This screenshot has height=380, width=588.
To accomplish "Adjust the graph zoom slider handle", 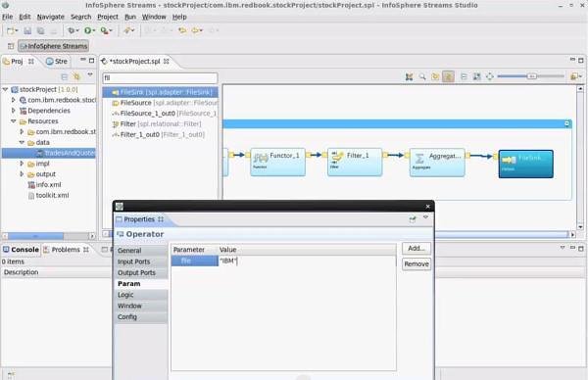I will [x=531, y=76].
